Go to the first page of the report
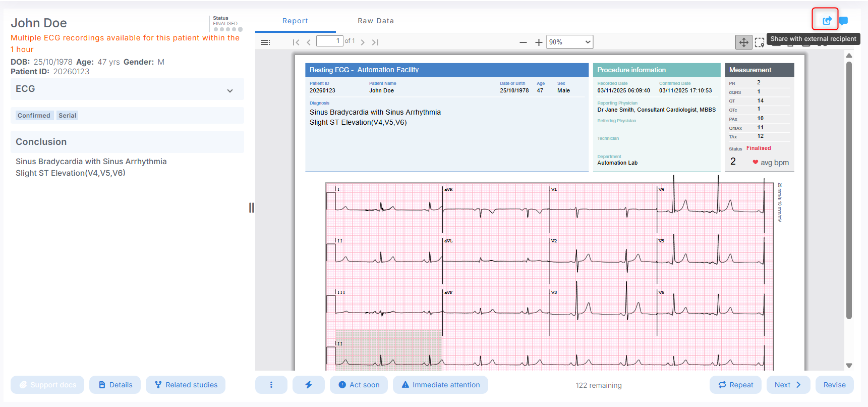This screenshot has height=407, width=868. coord(296,42)
